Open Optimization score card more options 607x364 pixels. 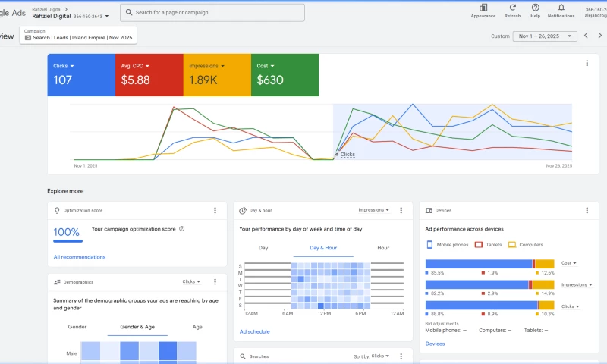(215, 210)
